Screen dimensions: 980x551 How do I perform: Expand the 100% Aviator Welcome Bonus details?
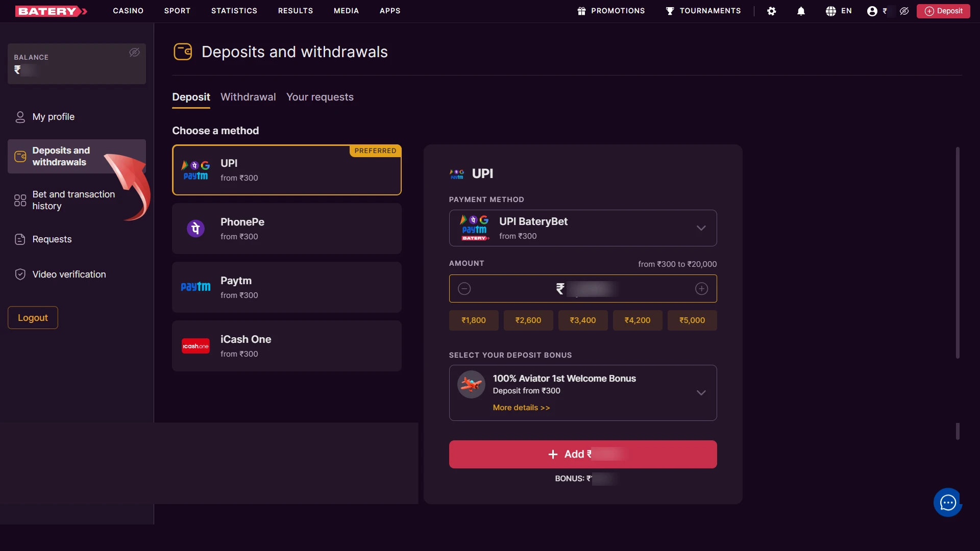[x=701, y=393]
